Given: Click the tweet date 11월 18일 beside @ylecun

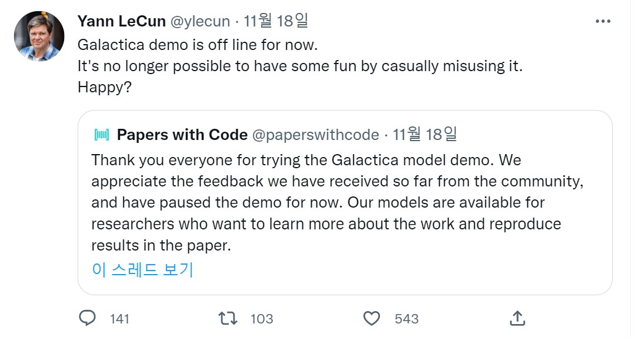Looking at the screenshot, I should [276, 21].
